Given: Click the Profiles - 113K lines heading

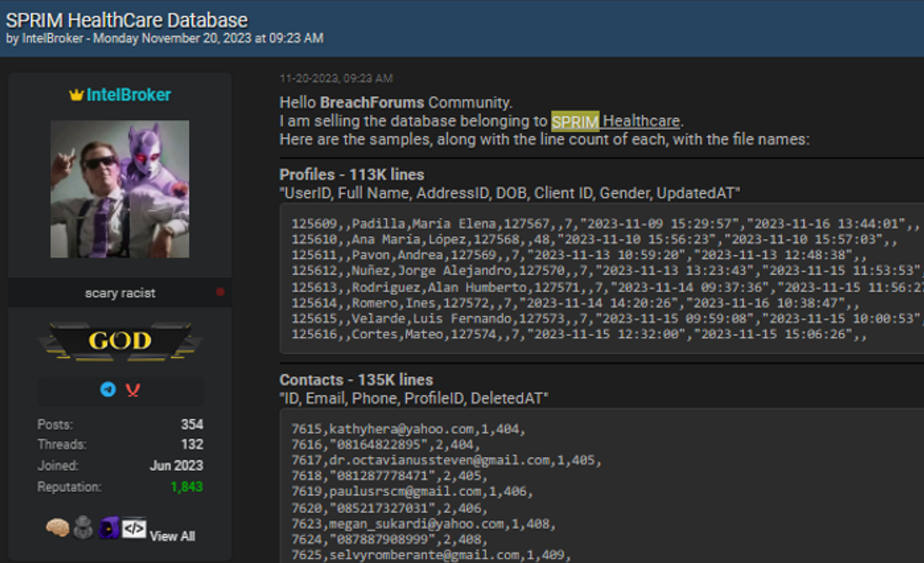Looking at the screenshot, I should (352, 175).
